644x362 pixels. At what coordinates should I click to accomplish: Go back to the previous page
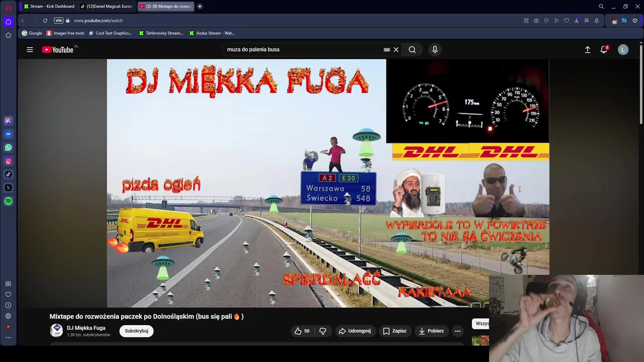[x=22, y=21]
